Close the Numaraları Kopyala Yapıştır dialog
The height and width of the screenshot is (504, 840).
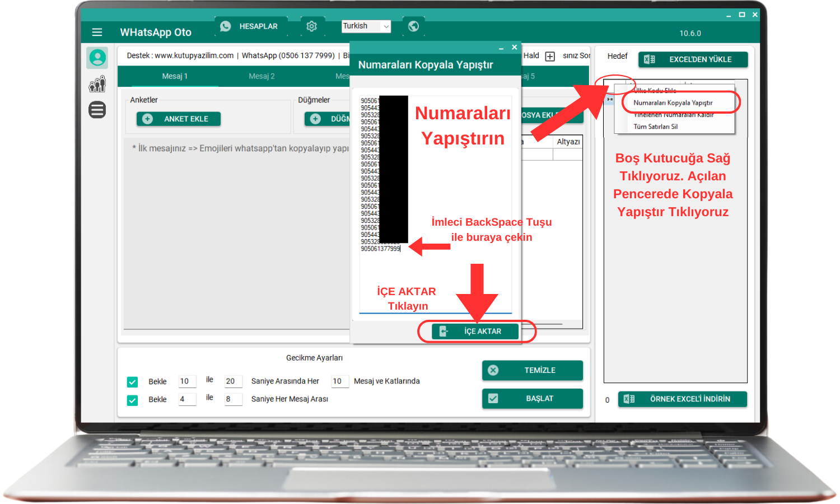(514, 47)
